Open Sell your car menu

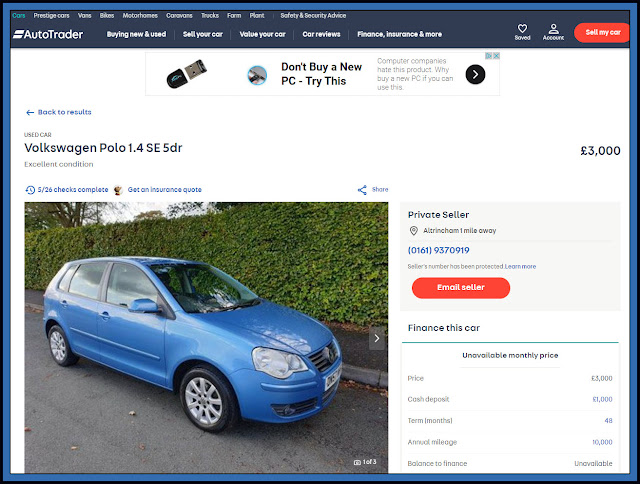click(x=203, y=34)
